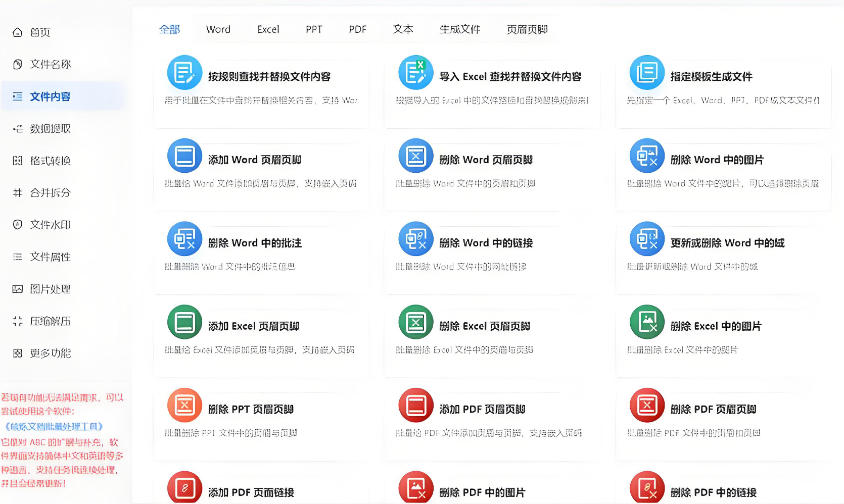Screen dimensions: 844x504
Task: Open the 删除 PDF 中的图片 icon
Action: click(416, 488)
